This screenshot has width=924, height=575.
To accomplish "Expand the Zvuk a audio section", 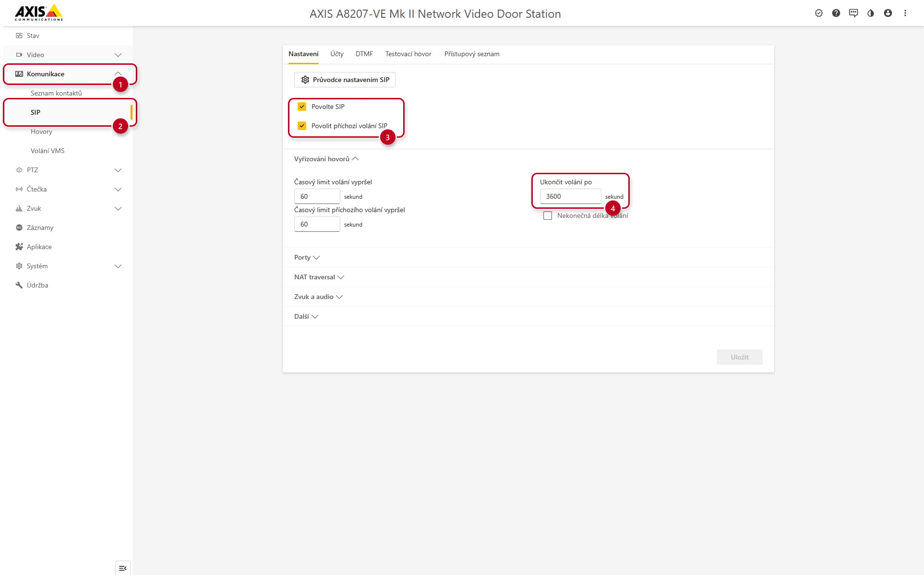I will (x=318, y=297).
